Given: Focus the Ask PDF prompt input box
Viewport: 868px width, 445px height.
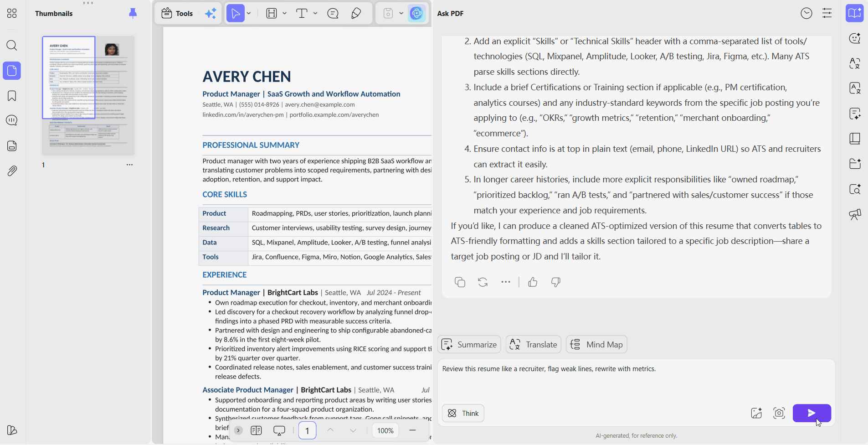Looking at the screenshot, I should coord(636,381).
